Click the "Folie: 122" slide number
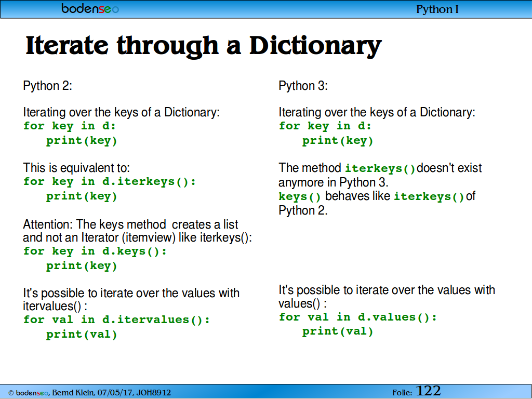Image resolution: width=532 pixels, height=399 pixels. click(x=417, y=391)
